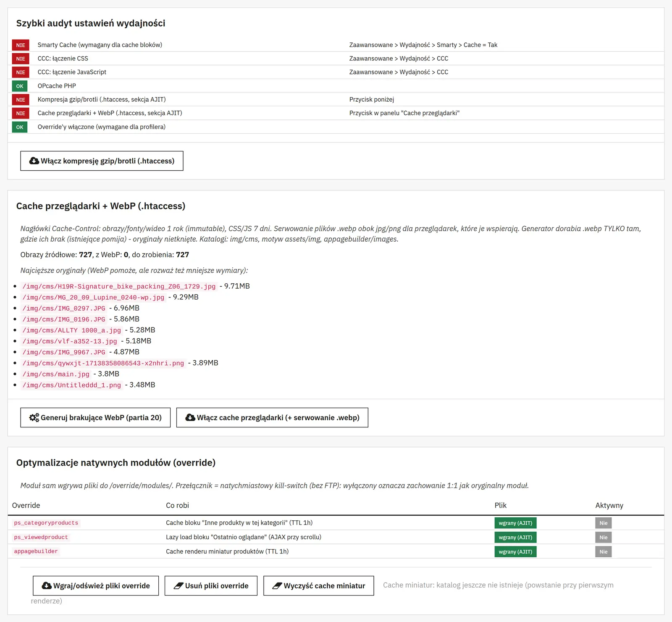Click cloud icon on Wgraj/odśwież pliki override button
The width and height of the screenshot is (672, 622).
click(47, 586)
